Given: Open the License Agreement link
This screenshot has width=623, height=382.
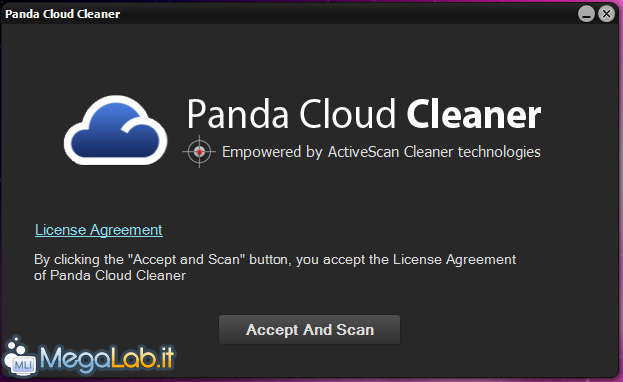Looking at the screenshot, I should (99, 230).
